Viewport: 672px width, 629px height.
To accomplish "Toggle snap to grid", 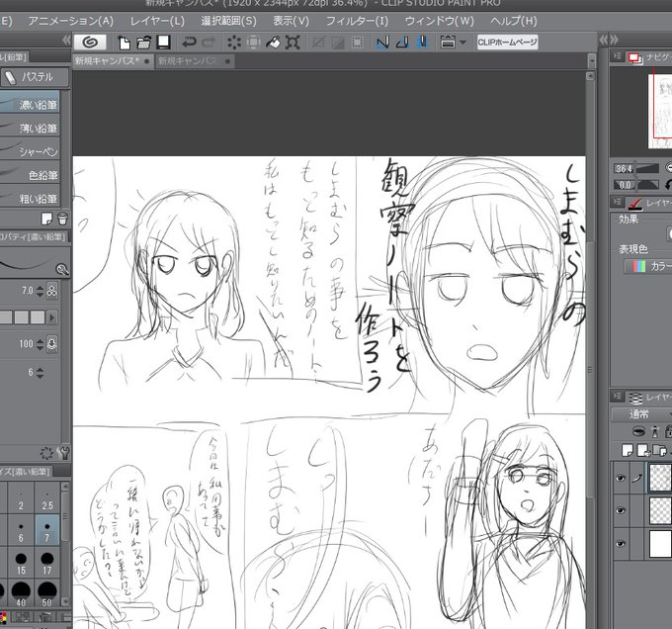I will click(x=422, y=43).
